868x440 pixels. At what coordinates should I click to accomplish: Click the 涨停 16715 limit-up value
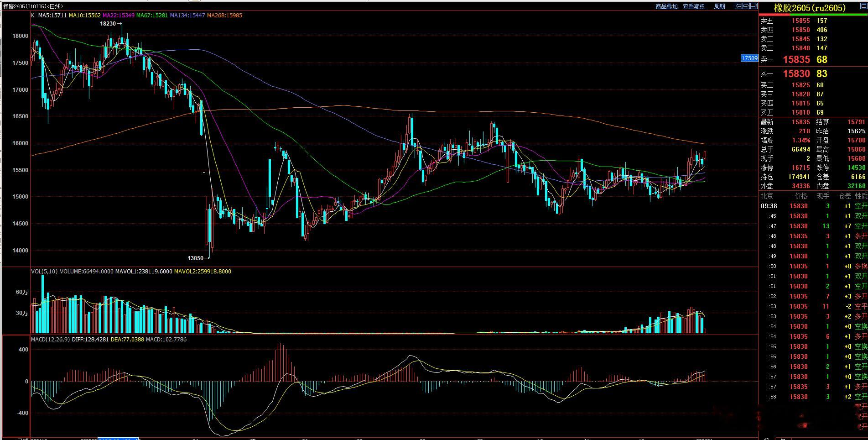click(x=801, y=168)
